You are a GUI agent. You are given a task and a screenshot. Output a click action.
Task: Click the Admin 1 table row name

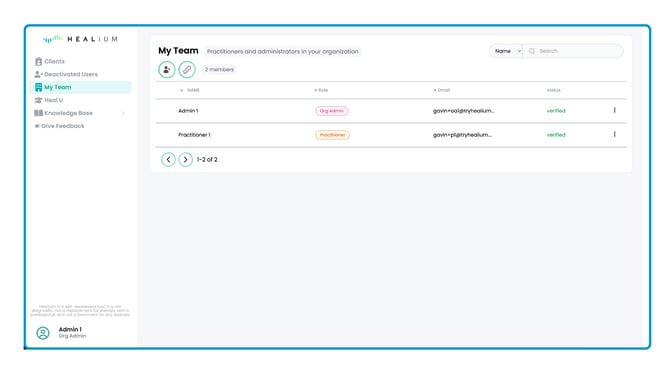click(x=188, y=111)
